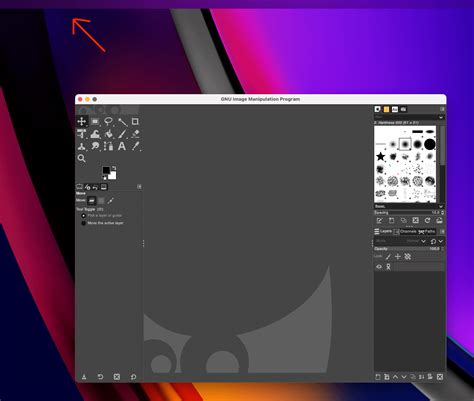
Task: Select the Unified Transform tool
Action: click(x=82, y=134)
